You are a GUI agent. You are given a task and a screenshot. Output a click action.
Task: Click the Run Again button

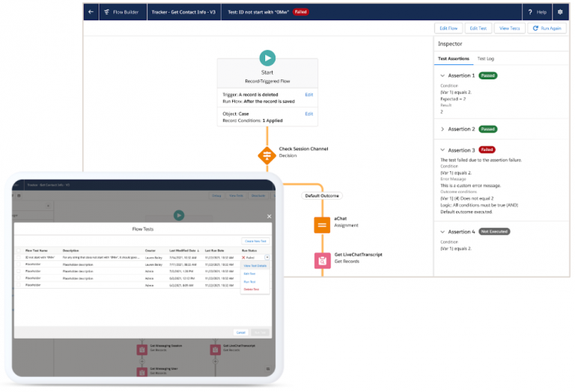547,28
